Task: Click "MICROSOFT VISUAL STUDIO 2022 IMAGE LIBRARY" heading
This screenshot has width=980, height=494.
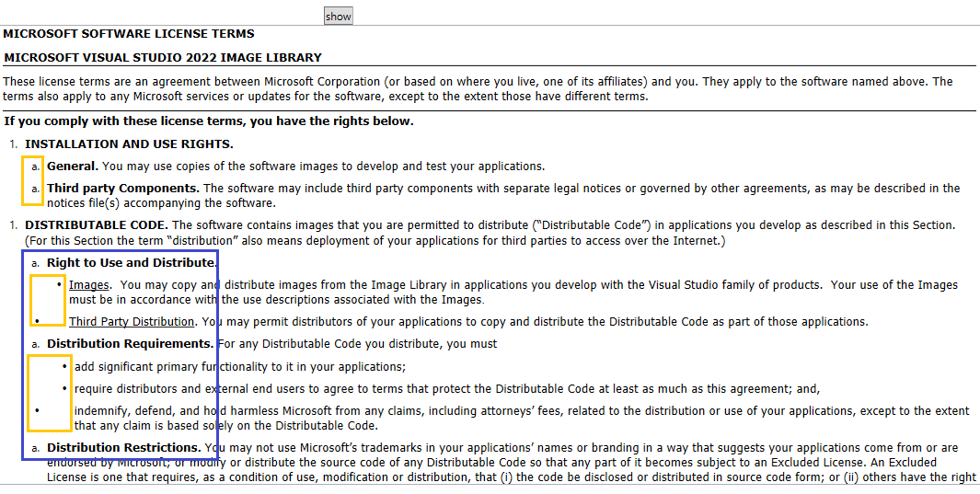Action: pos(163,58)
